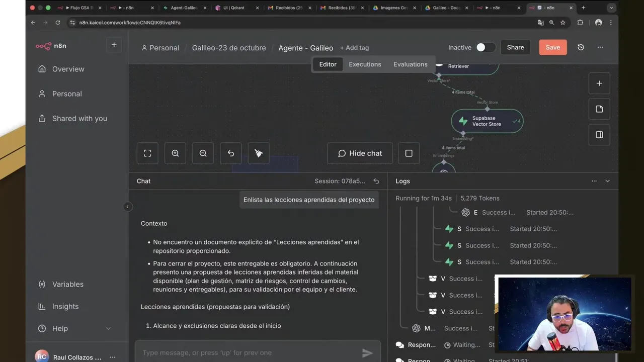Click the browser address bar
Image resolution: width=644 pixels, height=362 pixels.
point(302,23)
